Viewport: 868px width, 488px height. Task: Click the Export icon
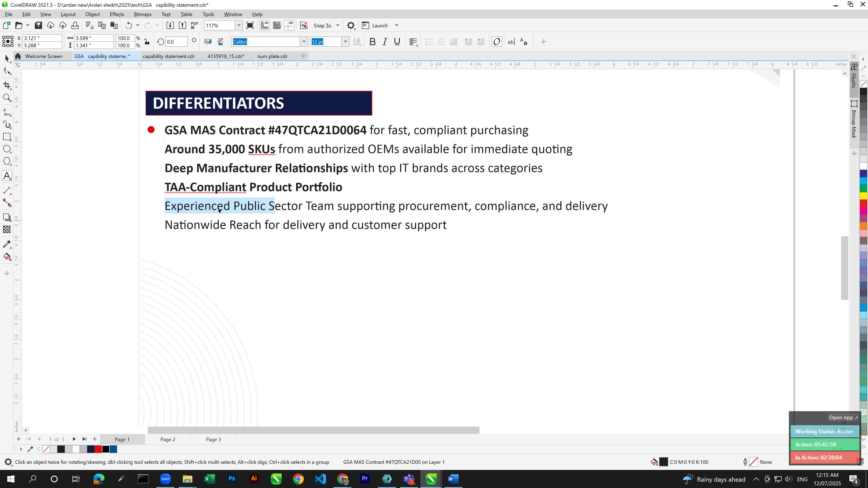click(x=182, y=26)
